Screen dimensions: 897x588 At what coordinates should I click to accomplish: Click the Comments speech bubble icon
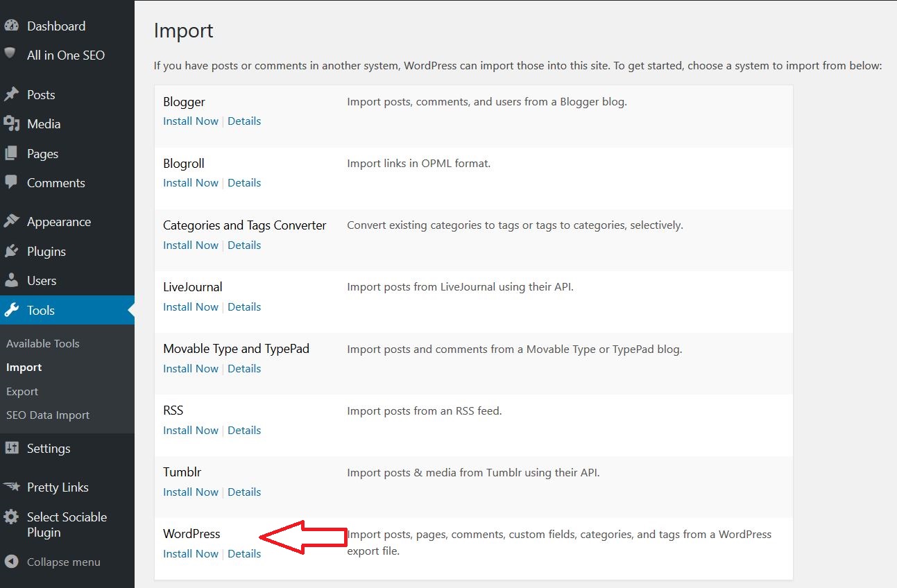[x=11, y=182]
